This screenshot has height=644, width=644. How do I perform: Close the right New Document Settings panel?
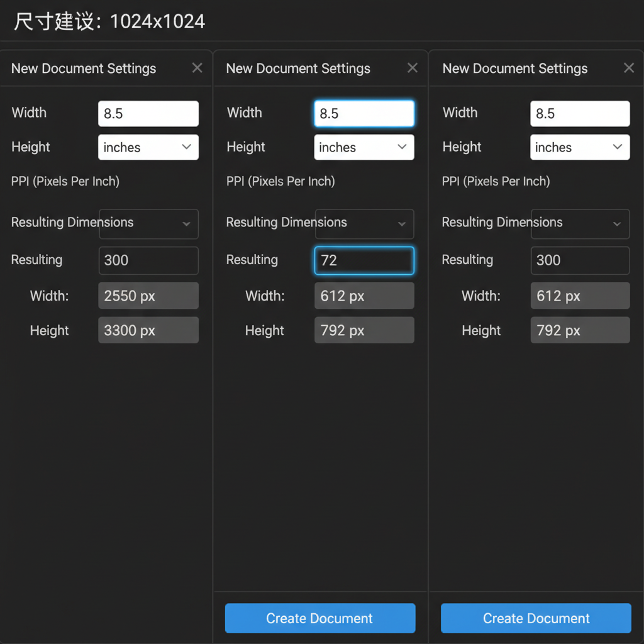(x=629, y=68)
